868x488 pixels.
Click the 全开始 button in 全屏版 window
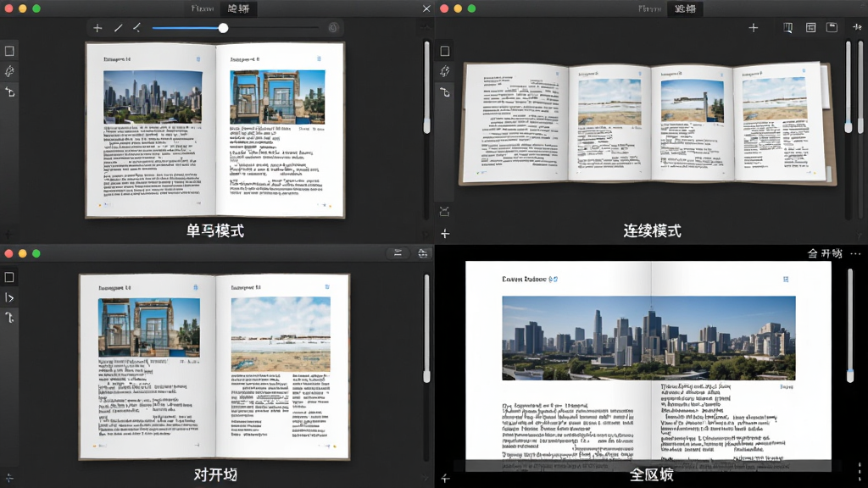(824, 253)
